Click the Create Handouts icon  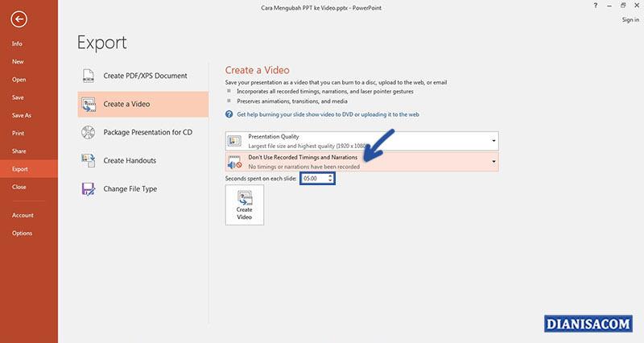89,161
